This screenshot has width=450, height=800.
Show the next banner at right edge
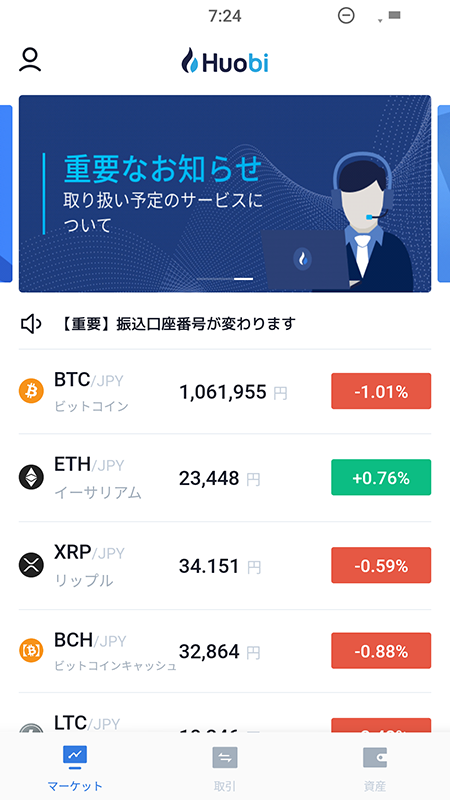[444, 194]
